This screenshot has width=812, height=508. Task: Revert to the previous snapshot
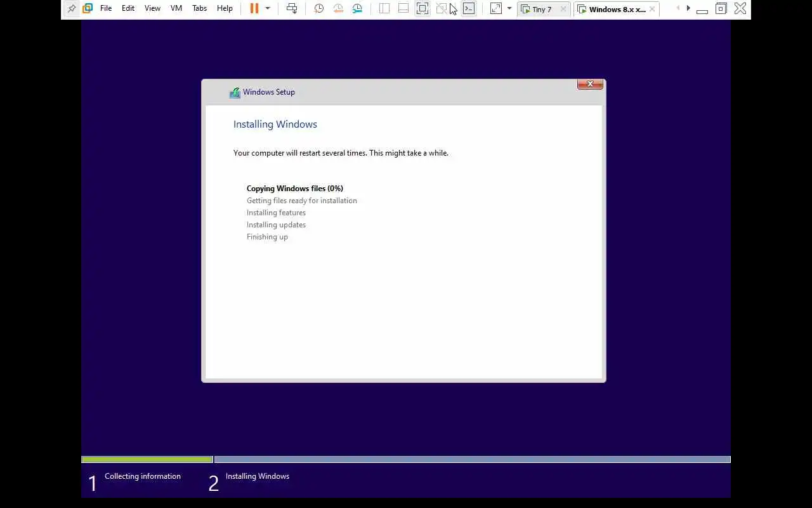[338, 8]
